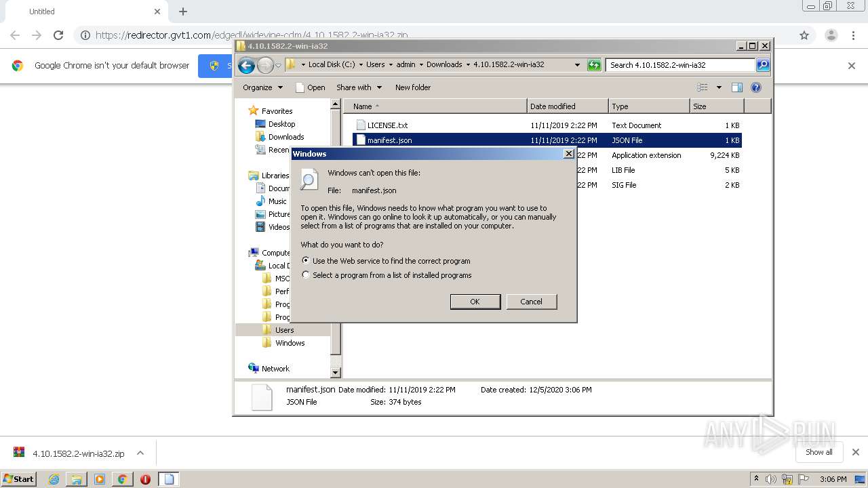Viewport: 868px width, 488px height.
Task: Click the Chrome reload page icon
Action: [58, 35]
